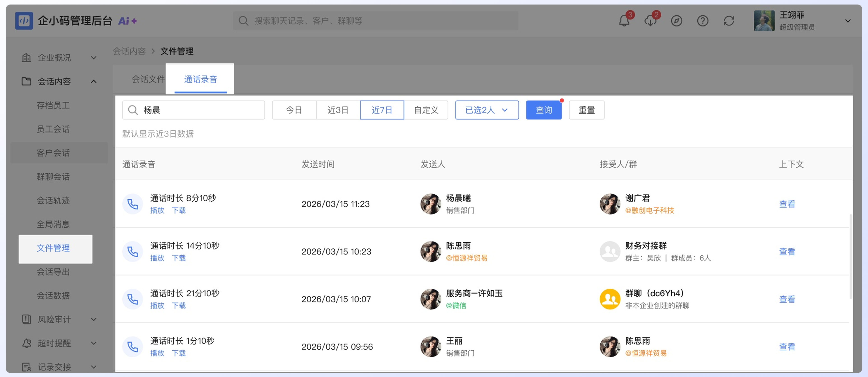Click the magnifier icon in 杨晨 search box

(133, 110)
